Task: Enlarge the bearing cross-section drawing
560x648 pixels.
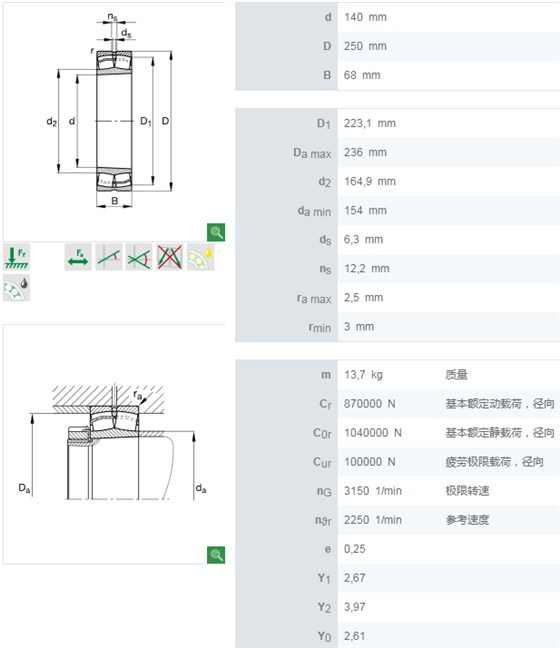Action: pyautogui.click(x=216, y=232)
